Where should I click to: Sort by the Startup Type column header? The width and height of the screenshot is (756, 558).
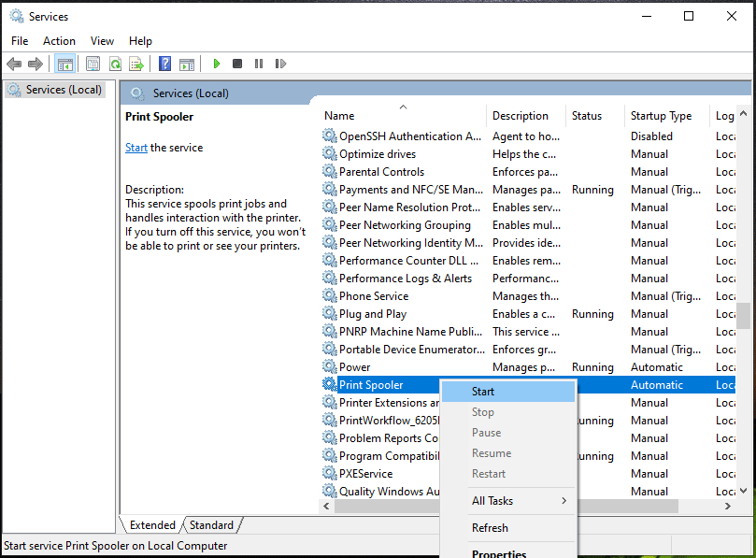pyautogui.click(x=661, y=116)
